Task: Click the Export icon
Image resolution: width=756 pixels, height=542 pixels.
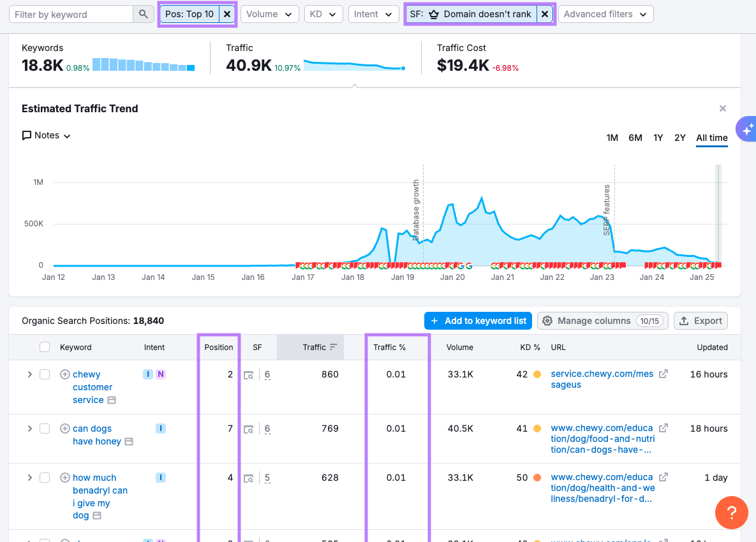Action: [x=700, y=321]
